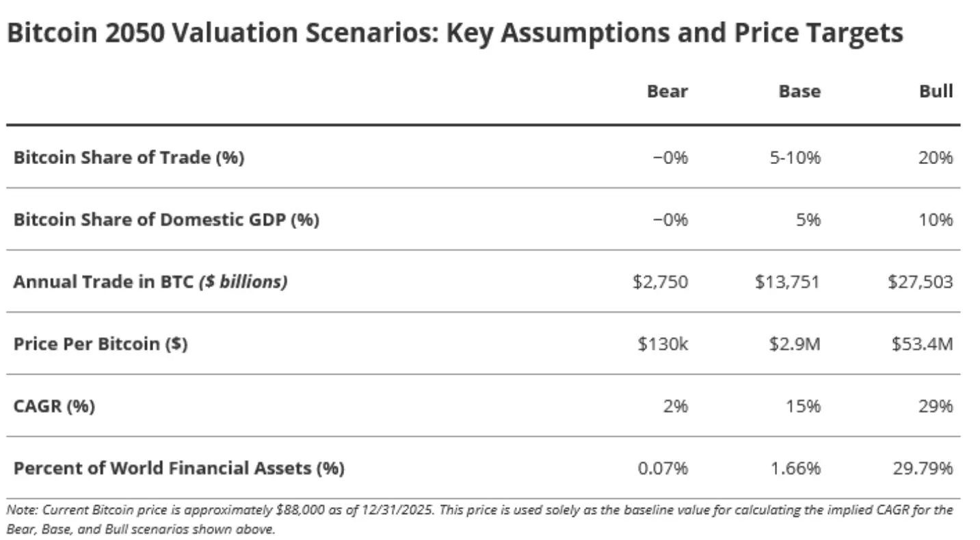The height and width of the screenshot is (540, 980).
Task: Click the Bitcoin Share of Trade row label
Action: 129,157
